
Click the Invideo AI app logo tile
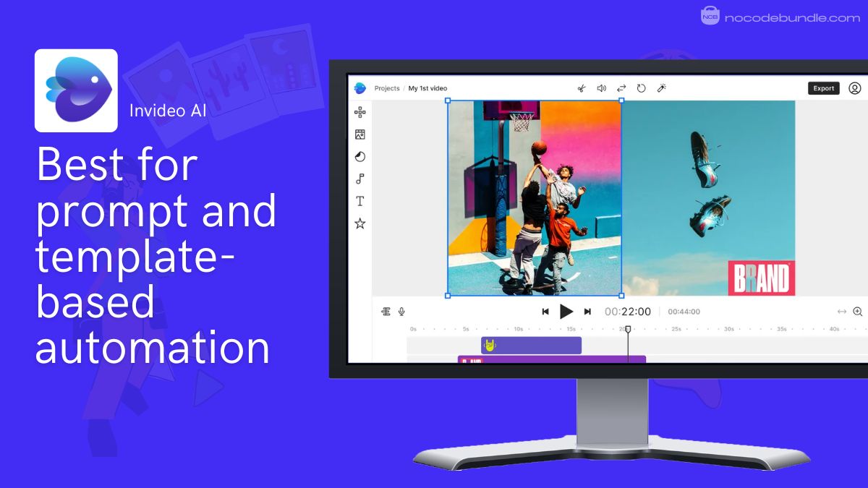(x=76, y=90)
